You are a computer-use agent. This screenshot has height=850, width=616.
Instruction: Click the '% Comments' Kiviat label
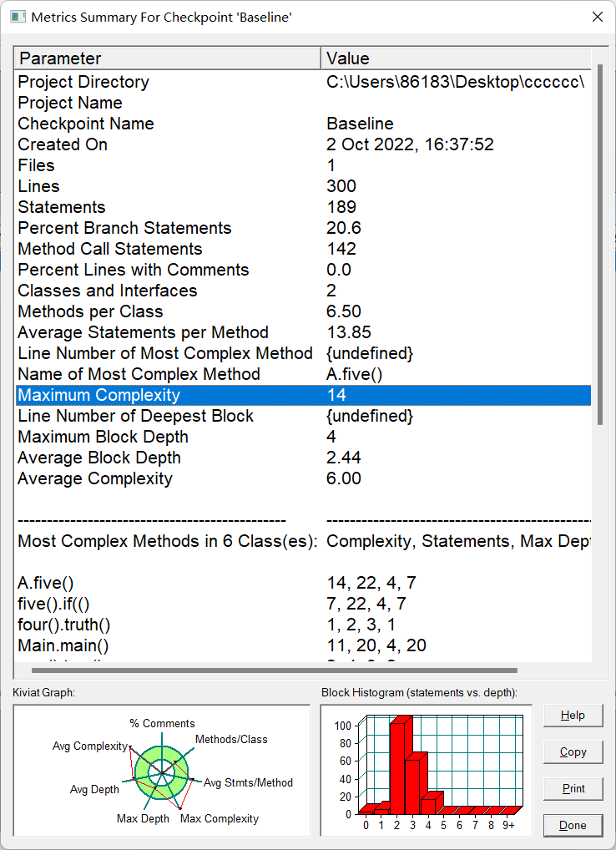click(162, 723)
